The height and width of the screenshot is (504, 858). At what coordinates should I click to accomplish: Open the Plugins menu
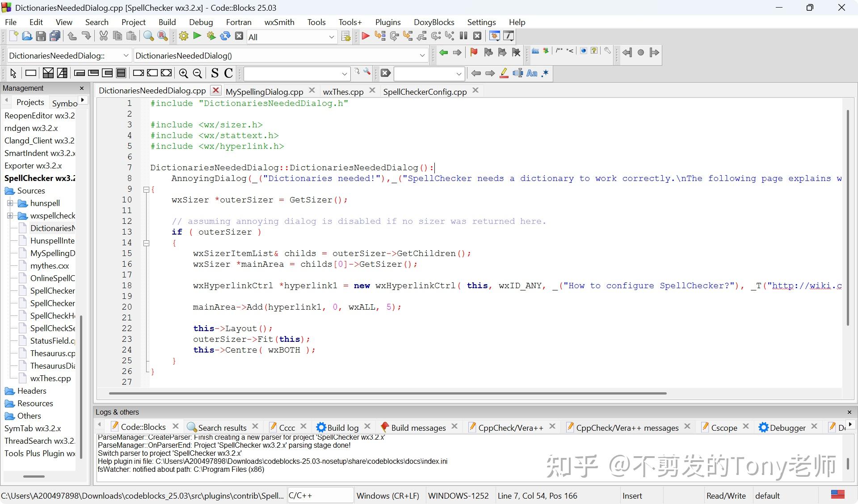click(387, 22)
